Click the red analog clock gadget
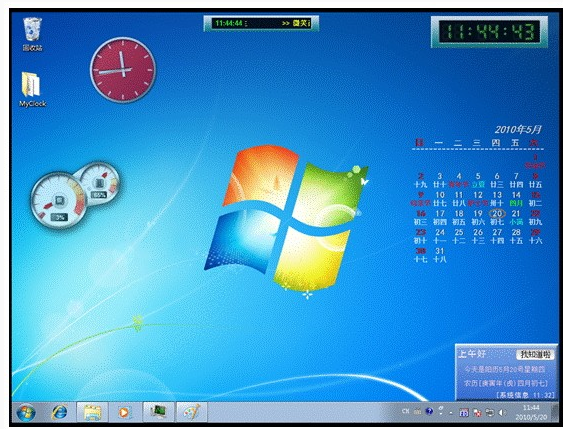Viewport: 563px width, 429px height. tap(123, 70)
